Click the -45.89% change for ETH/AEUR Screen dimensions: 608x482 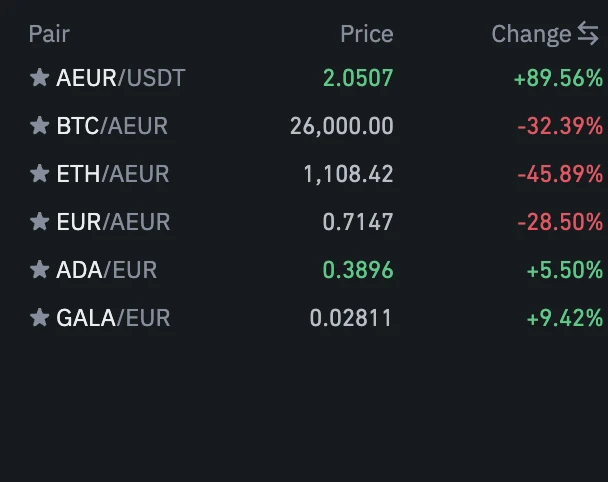click(x=560, y=174)
